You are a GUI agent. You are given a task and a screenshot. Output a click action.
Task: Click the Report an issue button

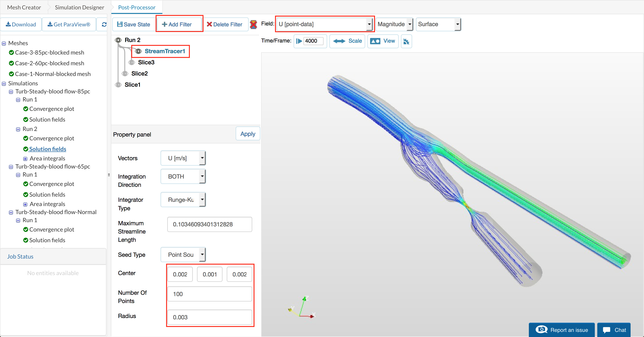[x=561, y=330]
